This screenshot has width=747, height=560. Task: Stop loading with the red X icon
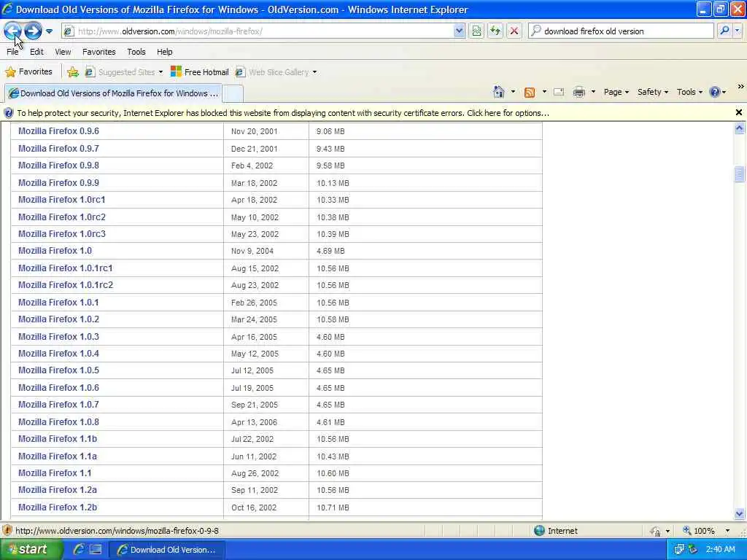coord(514,31)
